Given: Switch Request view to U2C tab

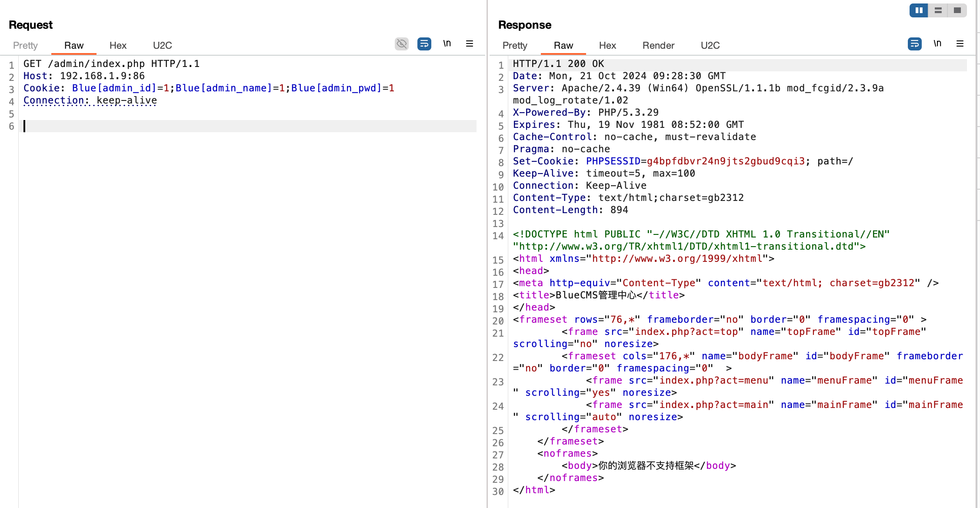Looking at the screenshot, I should [x=163, y=45].
